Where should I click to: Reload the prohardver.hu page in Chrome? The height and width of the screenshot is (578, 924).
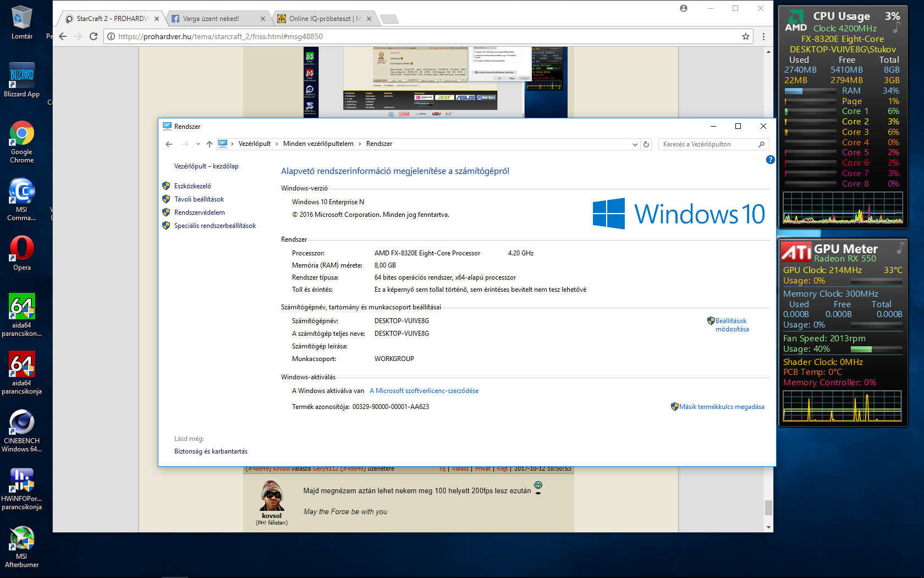pyautogui.click(x=94, y=36)
